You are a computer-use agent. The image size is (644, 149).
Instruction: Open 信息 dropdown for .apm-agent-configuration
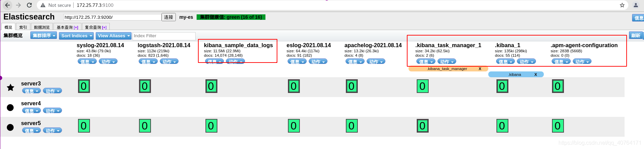point(561,62)
